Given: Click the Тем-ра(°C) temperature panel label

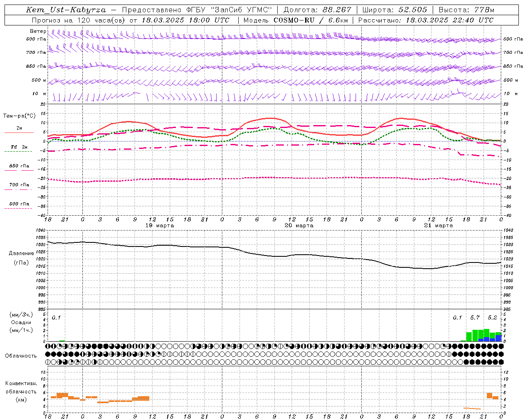Looking at the screenshot, I should point(19,116).
